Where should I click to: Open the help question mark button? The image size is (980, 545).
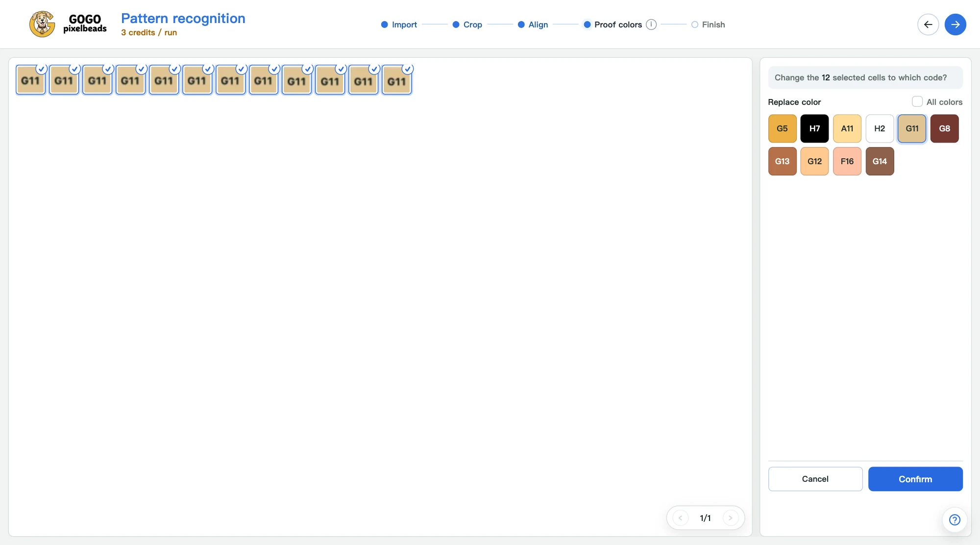(x=955, y=520)
